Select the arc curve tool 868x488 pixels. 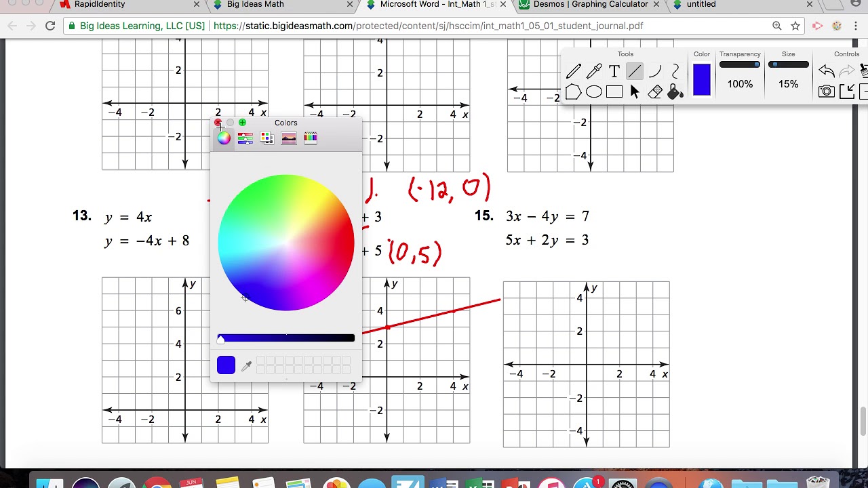coord(655,71)
